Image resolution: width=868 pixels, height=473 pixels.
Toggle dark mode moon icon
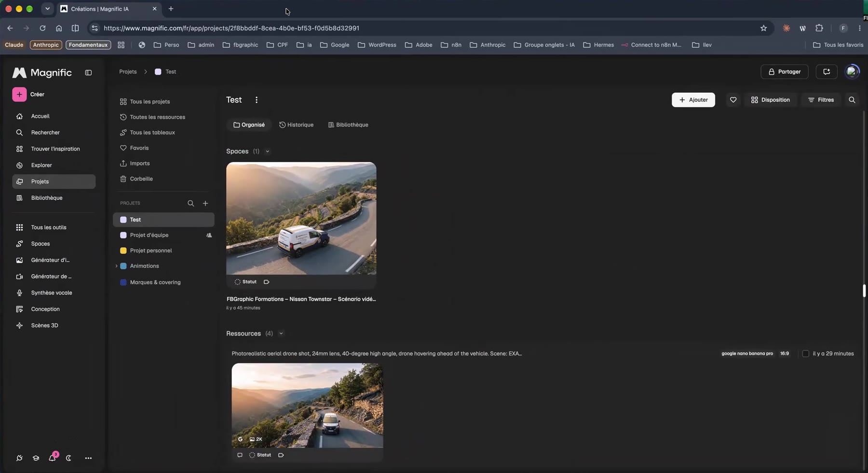(x=68, y=458)
